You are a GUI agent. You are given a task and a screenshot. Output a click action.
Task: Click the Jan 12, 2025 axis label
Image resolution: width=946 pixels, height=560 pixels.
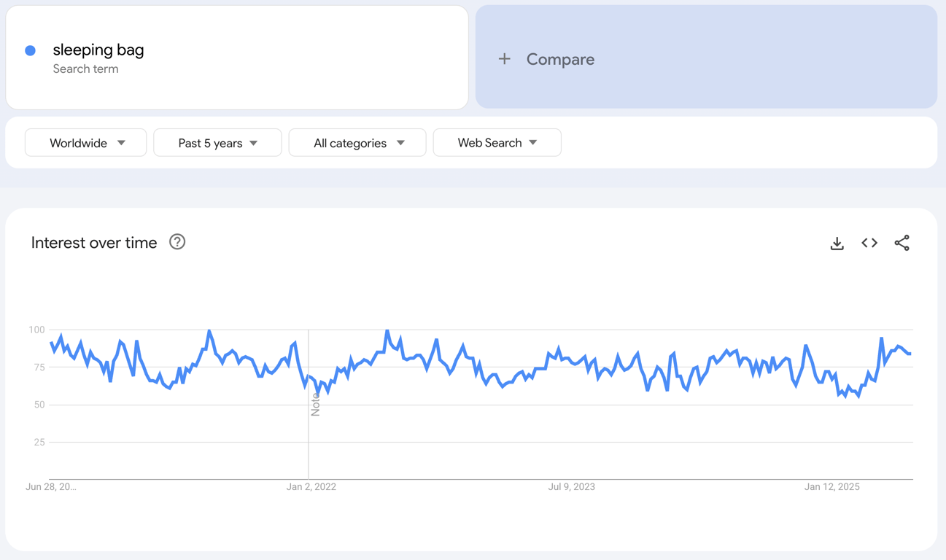click(x=831, y=486)
